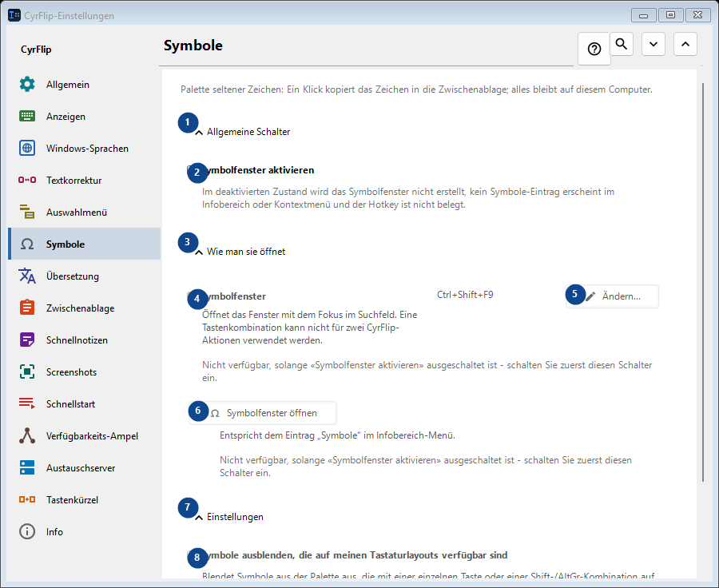This screenshot has height=588, width=719.
Task: Open help with the question mark icon
Action: tap(594, 49)
